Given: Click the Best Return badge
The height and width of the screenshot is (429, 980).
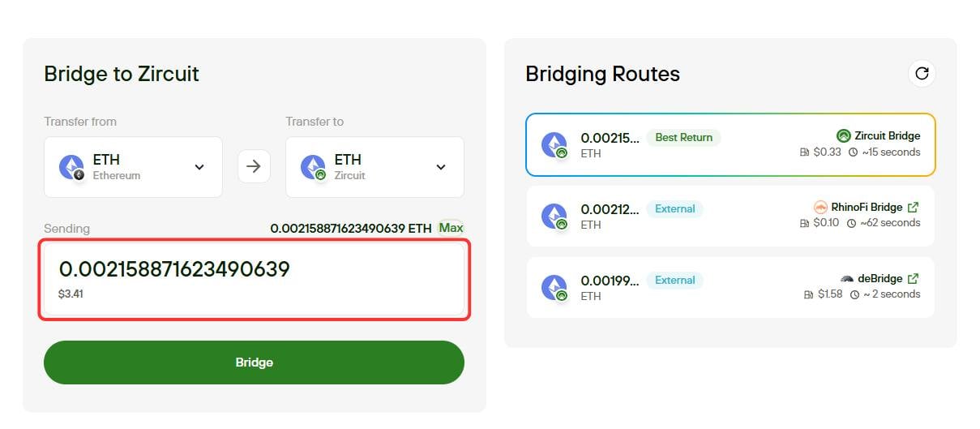Looking at the screenshot, I should point(683,137).
